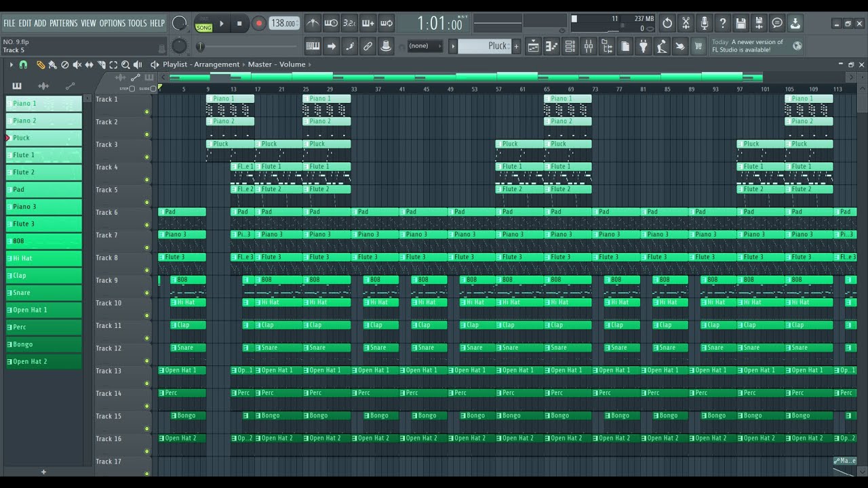Expand the Master - Volume breadcrumb arrow

point(310,64)
